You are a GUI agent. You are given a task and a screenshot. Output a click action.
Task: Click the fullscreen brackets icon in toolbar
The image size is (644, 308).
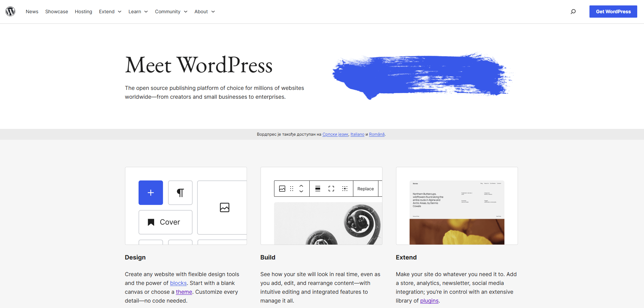[x=331, y=189]
